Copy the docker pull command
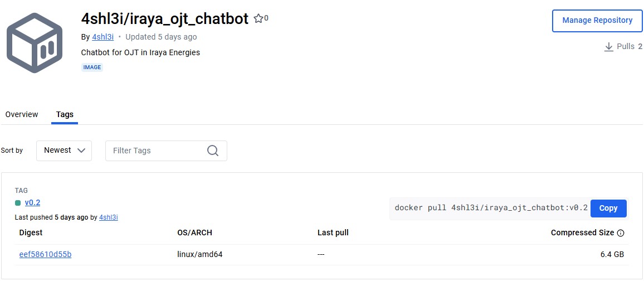644x281 pixels. pos(608,208)
